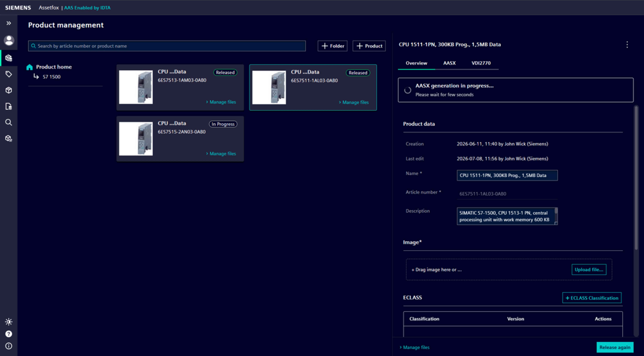Image resolution: width=644 pixels, height=356 pixels.
Task: Select product card 6ES7515-2AN03-0AB0
Action: click(180, 139)
